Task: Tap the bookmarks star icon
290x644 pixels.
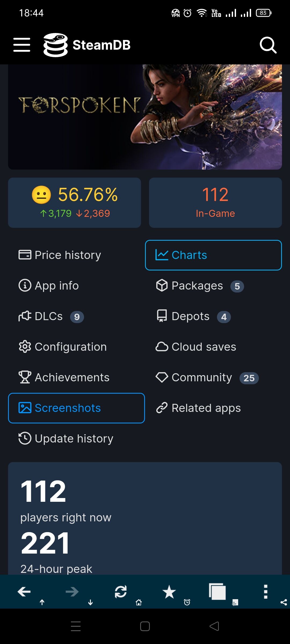Action: point(169,591)
